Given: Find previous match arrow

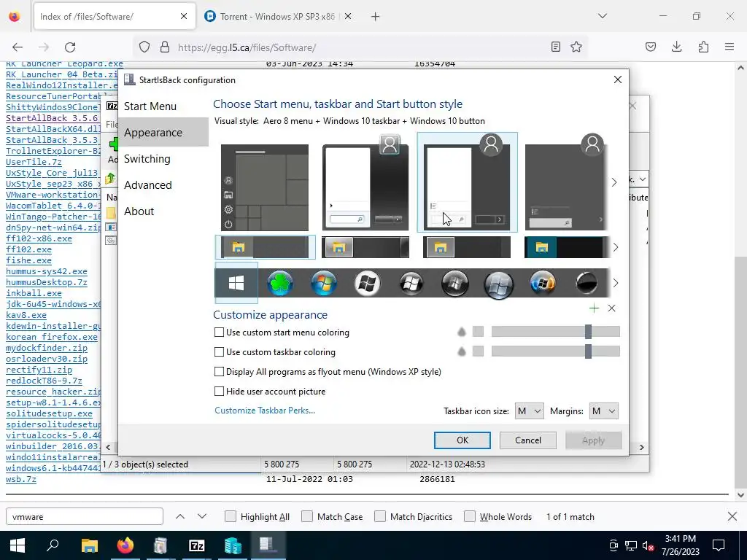Looking at the screenshot, I should point(180,517).
